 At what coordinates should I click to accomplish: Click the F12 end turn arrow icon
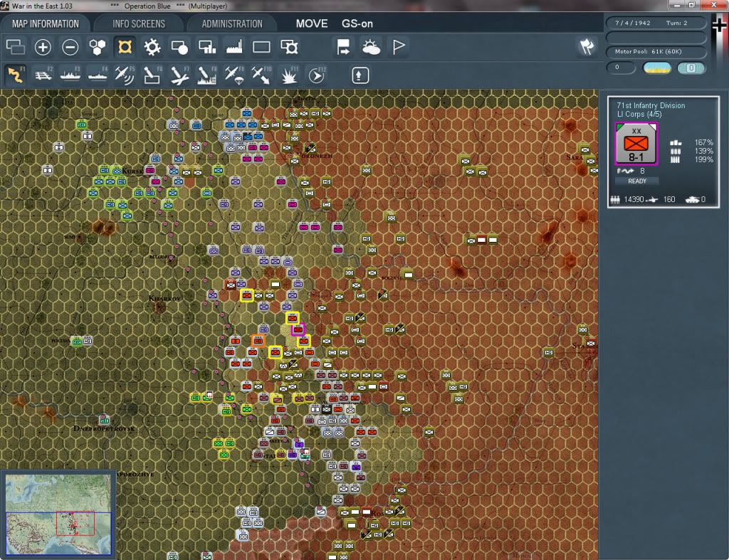(x=317, y=75)
